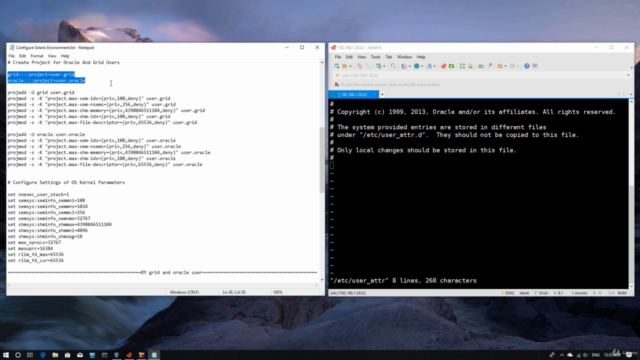Click the Notepad horizontal scroll right arrow
Screen dimensions: 640x360
tap(317, 285)
